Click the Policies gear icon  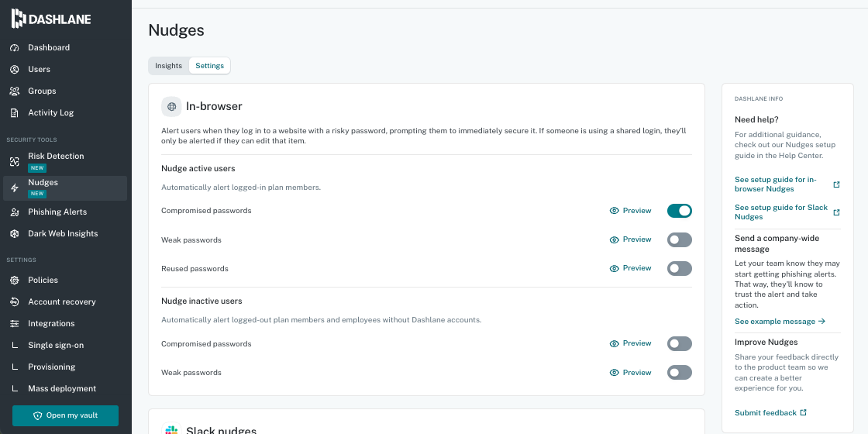coord(15,280)
